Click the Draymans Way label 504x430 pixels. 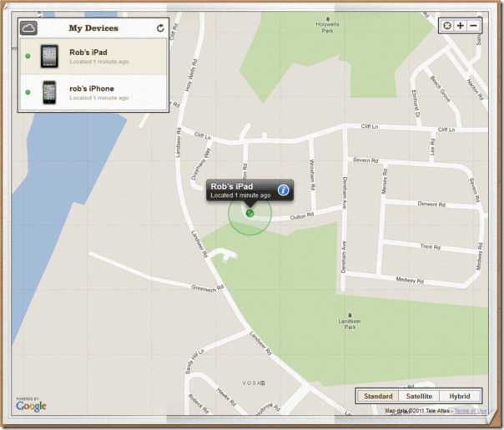point(200,164)
